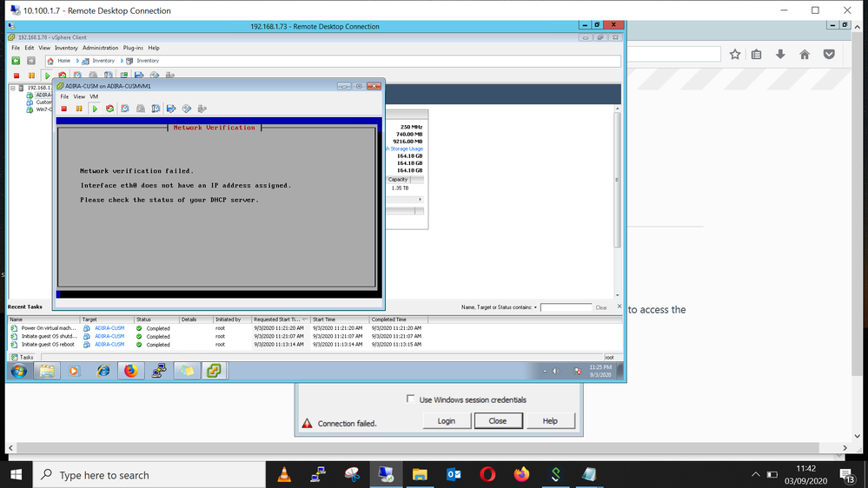Image resolution: width=868 pixels, height=488 pixels.
Task: Open Inventory menu in vSphere Client
Action: point(66,48)
